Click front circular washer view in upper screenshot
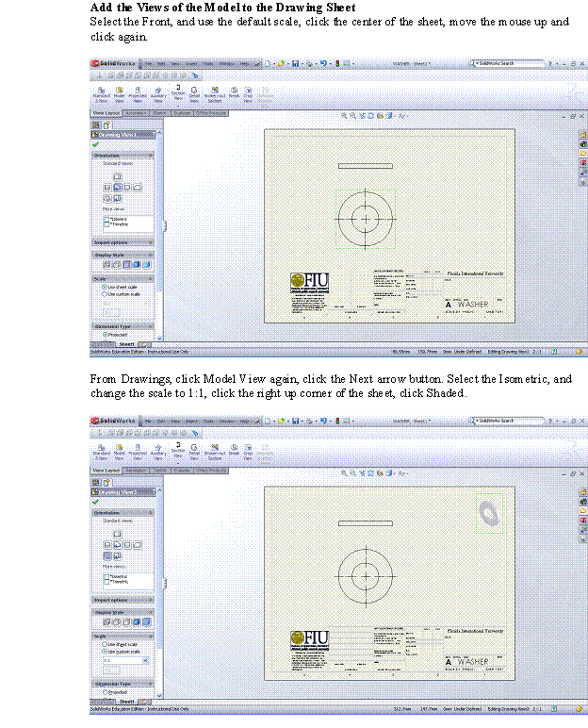This screenshot has height=728, width=588. click(x=366, y=219)
